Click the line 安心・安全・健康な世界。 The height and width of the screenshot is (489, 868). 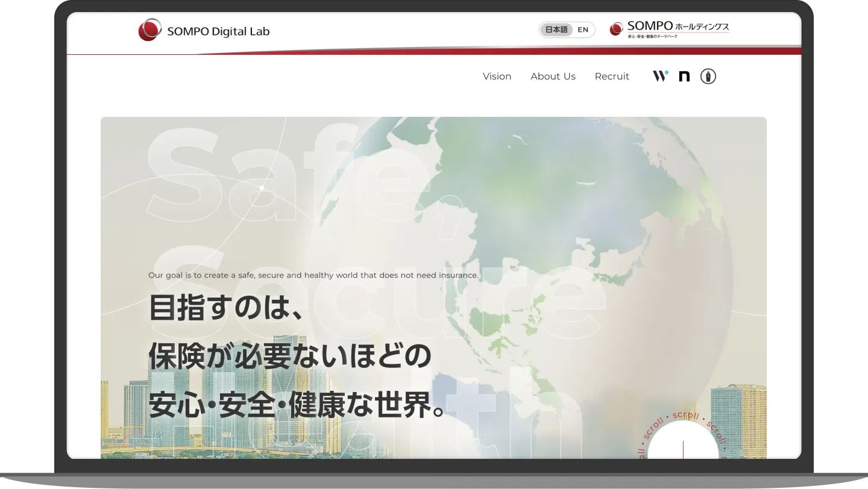tap(297, 405)
